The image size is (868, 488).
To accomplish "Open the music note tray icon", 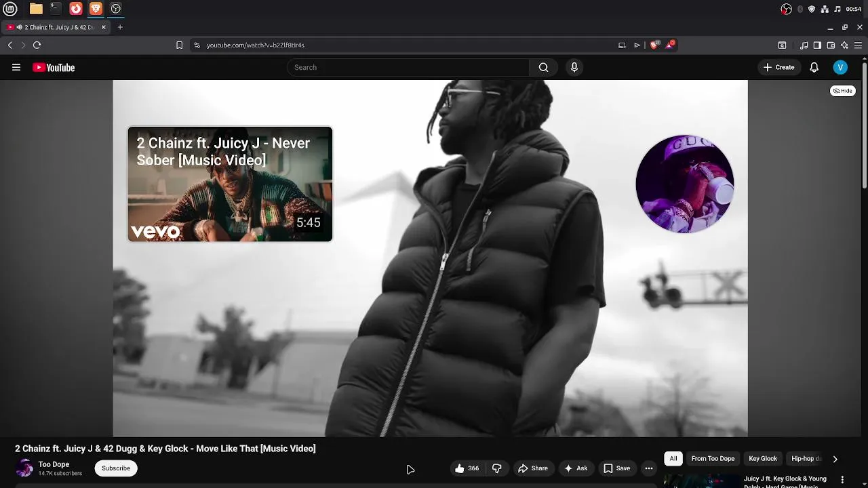I will coord(837,9).
